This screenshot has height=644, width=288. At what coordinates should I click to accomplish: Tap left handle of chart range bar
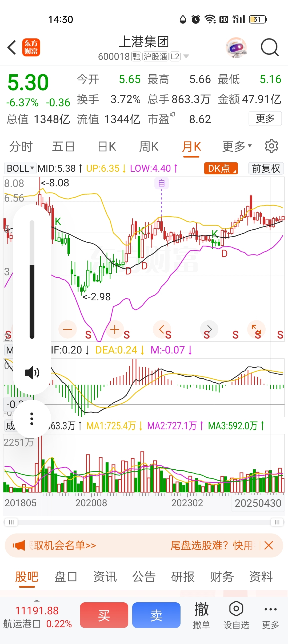click(11, 522)
